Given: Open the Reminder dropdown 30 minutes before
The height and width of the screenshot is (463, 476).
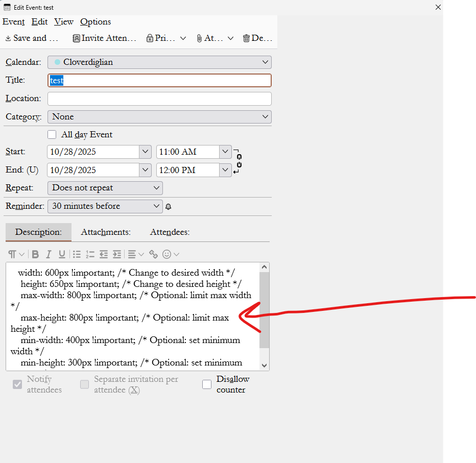Looking at the screenshot, I should click(x=105, y=206).
